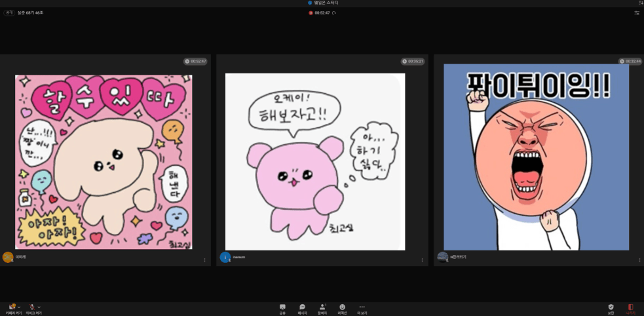Open the messages chat icon
This screenshot has height=316, width=644.
coord(302,307)
